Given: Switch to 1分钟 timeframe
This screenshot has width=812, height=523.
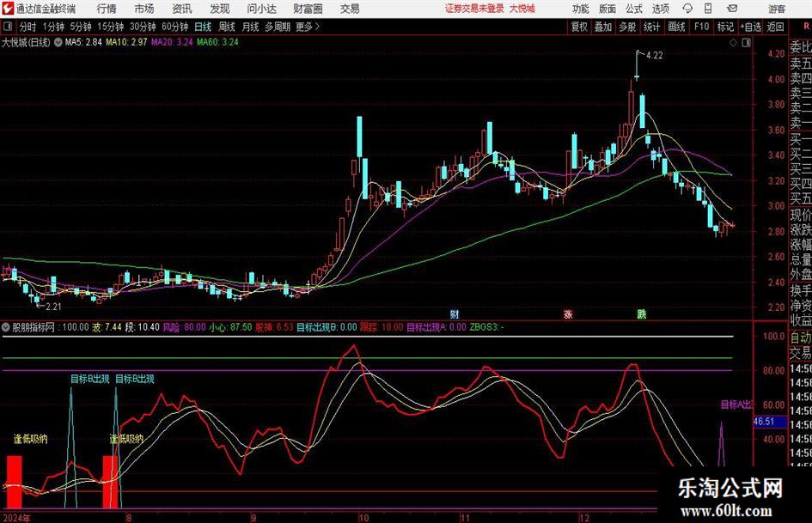Looking at the screenshot, I should [52, 27].
